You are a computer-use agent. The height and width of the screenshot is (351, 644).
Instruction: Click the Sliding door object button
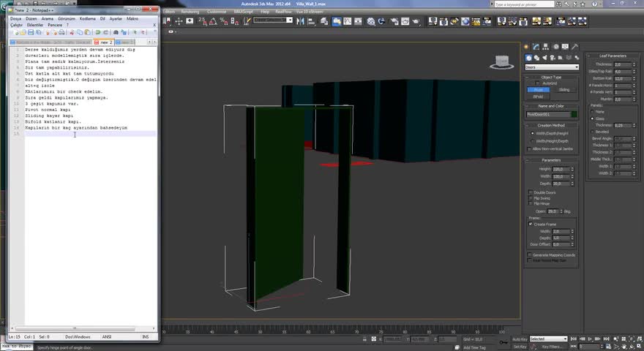(x=563, y=90)
